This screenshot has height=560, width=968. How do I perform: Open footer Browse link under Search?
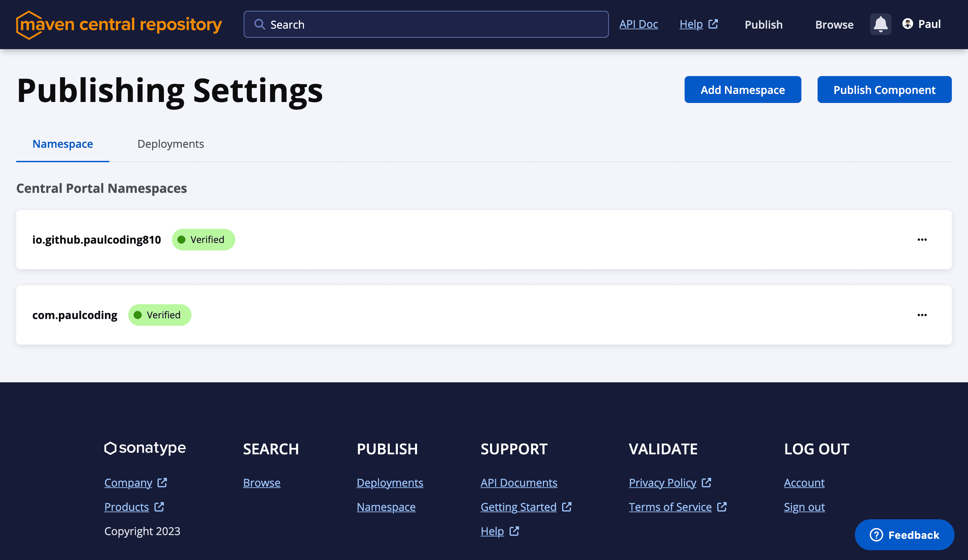[x=262, y=483]
